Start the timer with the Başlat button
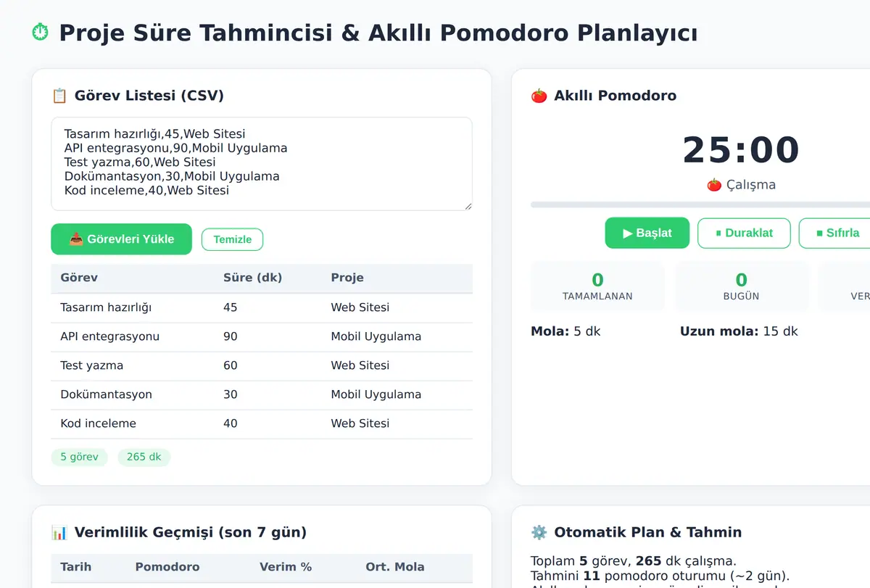Image resolution: width=870 pixels, height=588 pixels. [x=647, y=233]
